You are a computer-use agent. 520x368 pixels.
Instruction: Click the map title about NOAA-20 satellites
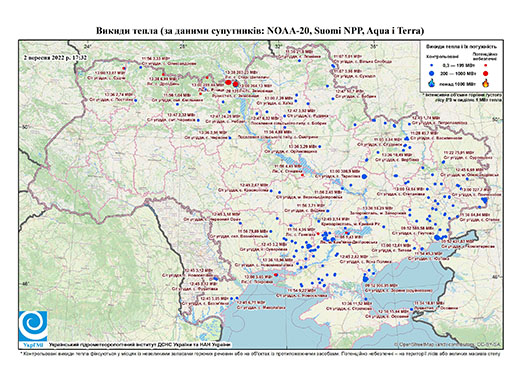point(260,31)
